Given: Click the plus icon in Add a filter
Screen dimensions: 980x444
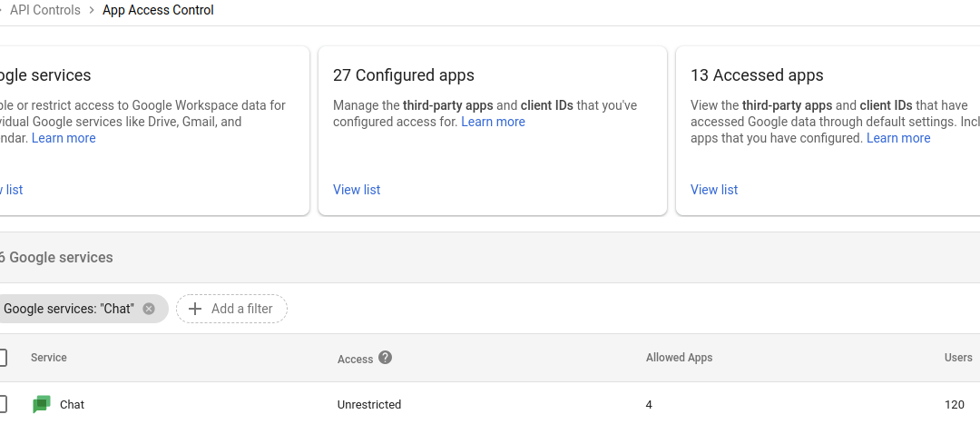Looking at the screenshot, I should coord(195,309).
